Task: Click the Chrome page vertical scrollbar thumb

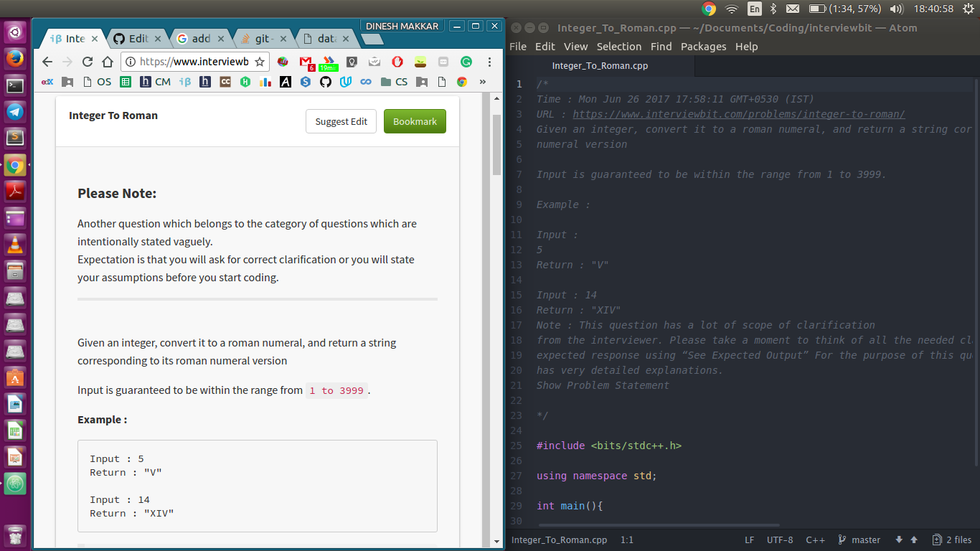Action: click(496, 143)
